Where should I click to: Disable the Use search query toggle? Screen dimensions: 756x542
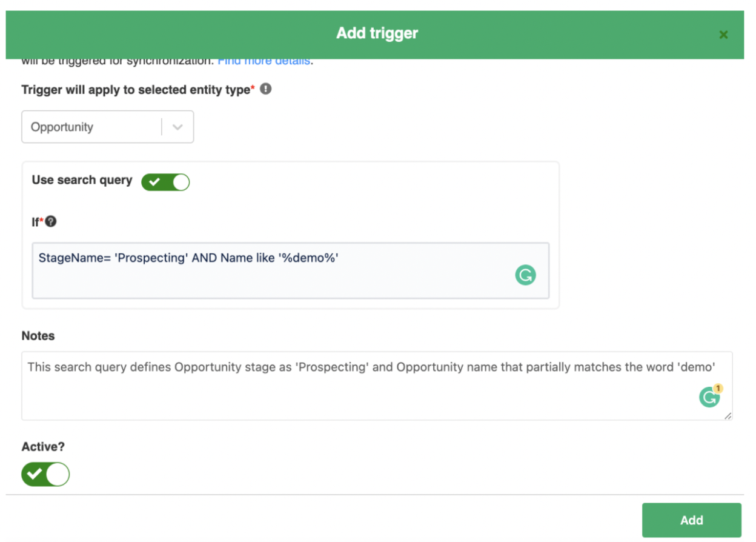coord(165,182)
